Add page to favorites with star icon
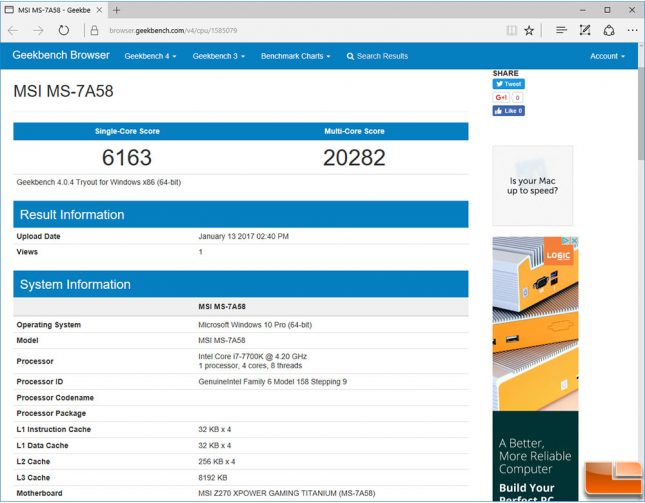Screen dimensions: 645x503 pos(529,30)
